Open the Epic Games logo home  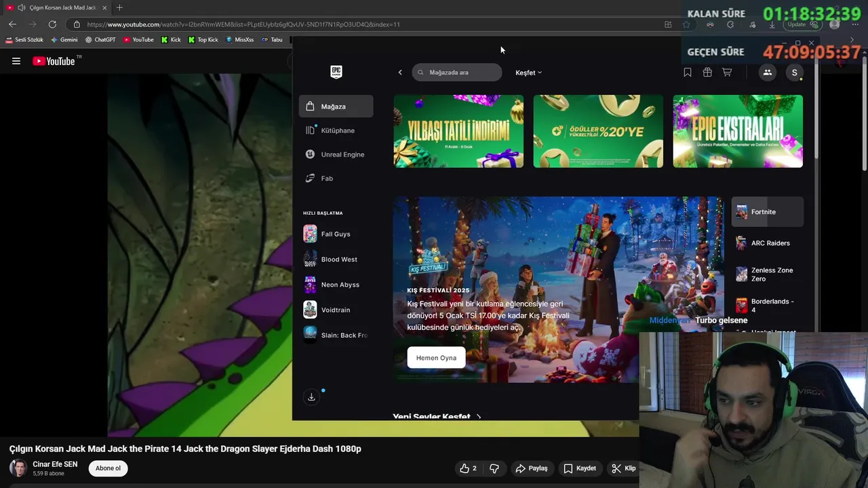pos(336,72)
